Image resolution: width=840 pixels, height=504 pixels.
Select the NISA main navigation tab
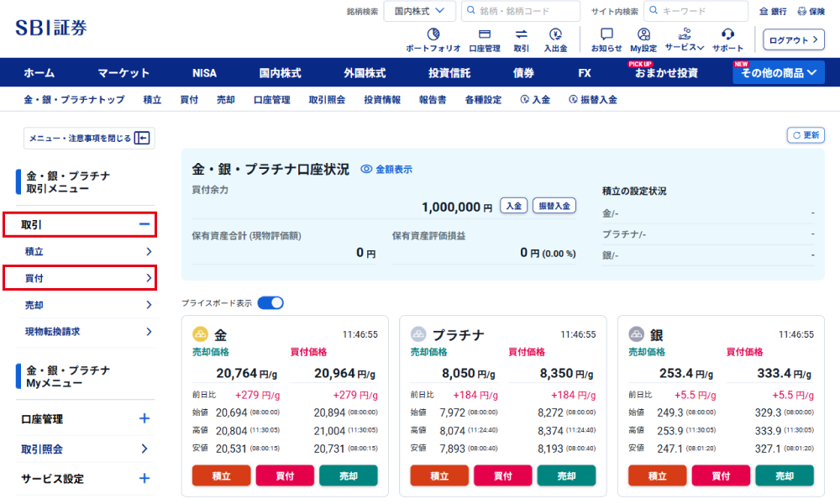pyautogui.click(x=204, y=73)
